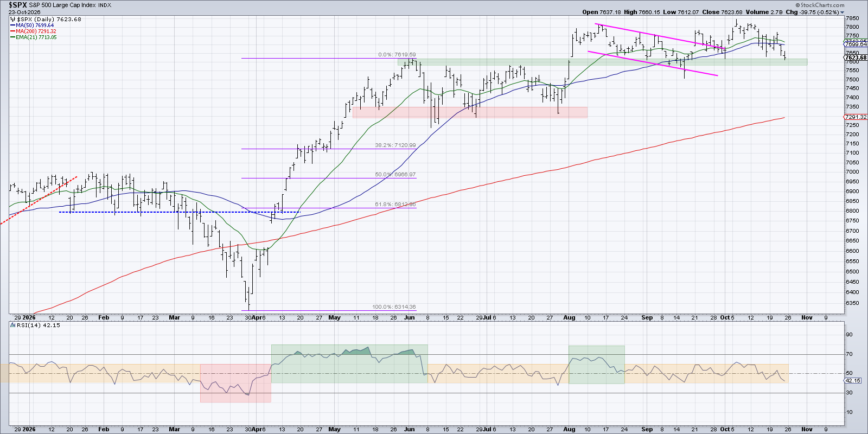
Task: Click the 'RSI(14) 42.15' indicator label
Action: (x=37, y=325)
